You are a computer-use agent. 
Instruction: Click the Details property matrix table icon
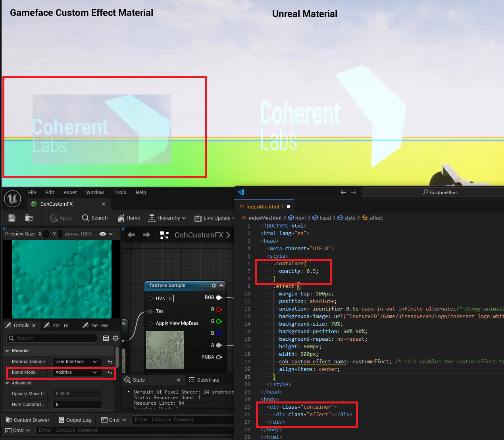pyautogui.click(x=106, y=338)
